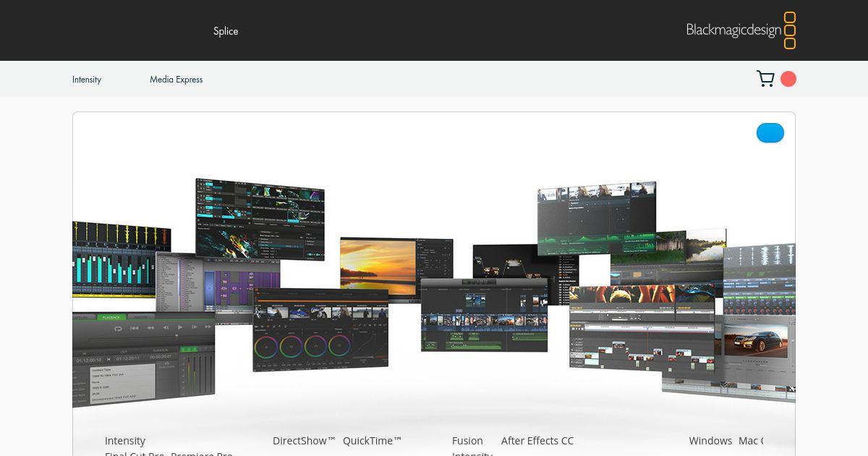Viewport: 868px width, 456px height.
Task: Go to the Media Express tab
Action: click(176, 80)
